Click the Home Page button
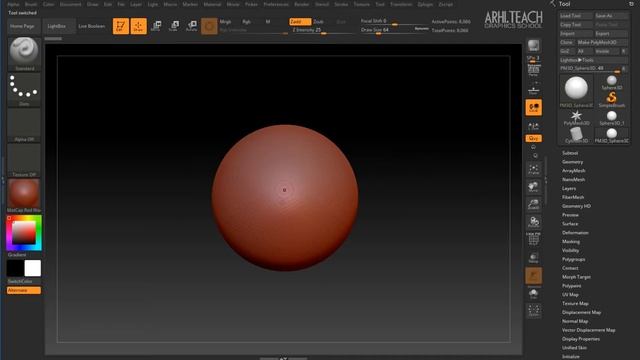 coord(22,26)
